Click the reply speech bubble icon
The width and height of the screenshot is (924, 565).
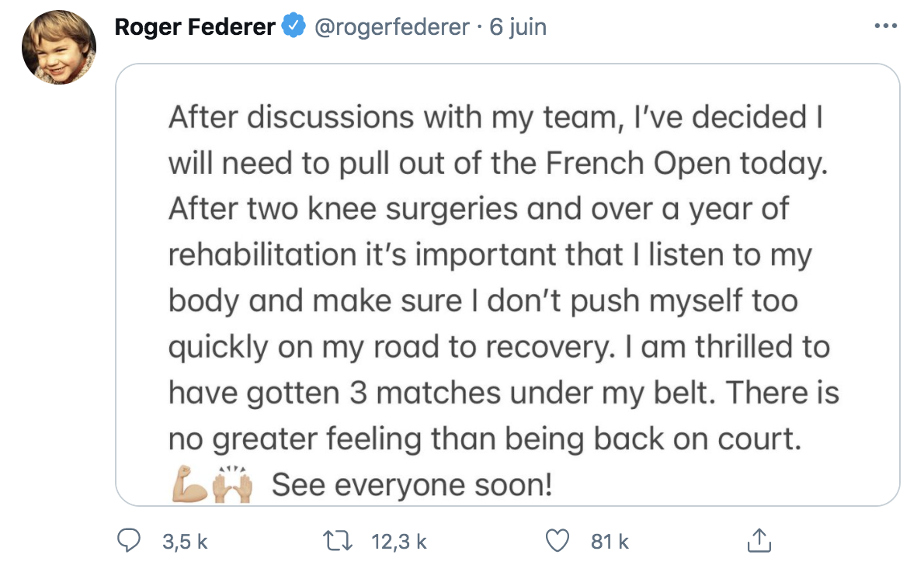[x=128, y=540]
